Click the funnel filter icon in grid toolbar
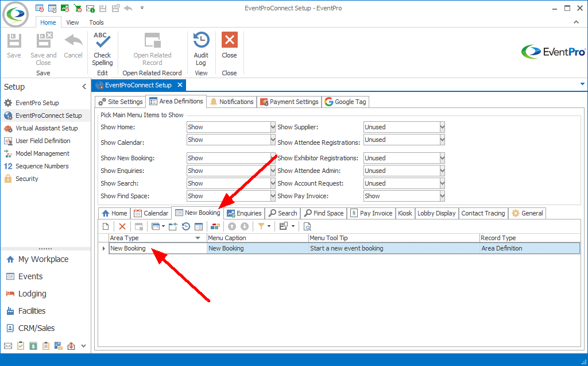The image size is (588, 366). (x=261, y=226)
